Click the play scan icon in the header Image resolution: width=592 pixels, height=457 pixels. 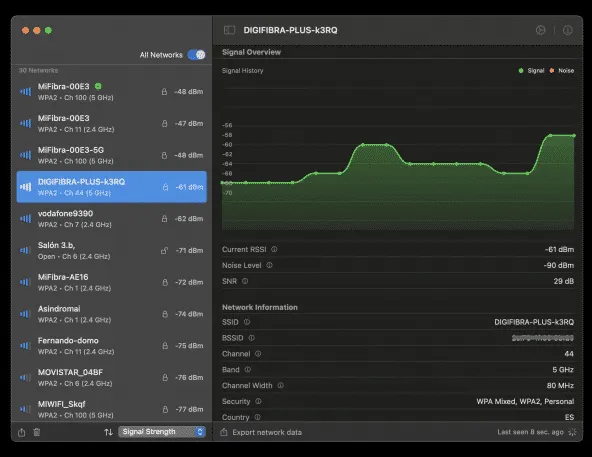(540, 30)
